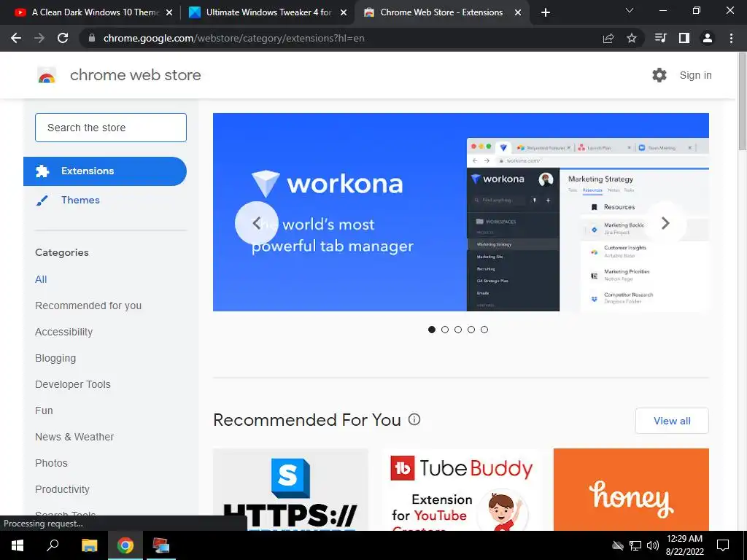Open a new browser tab
747x560 pixels.
546,12
